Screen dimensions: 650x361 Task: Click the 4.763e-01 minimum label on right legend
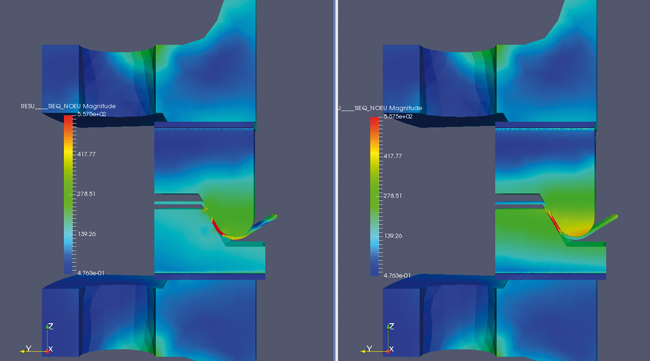tap(397, 276)
